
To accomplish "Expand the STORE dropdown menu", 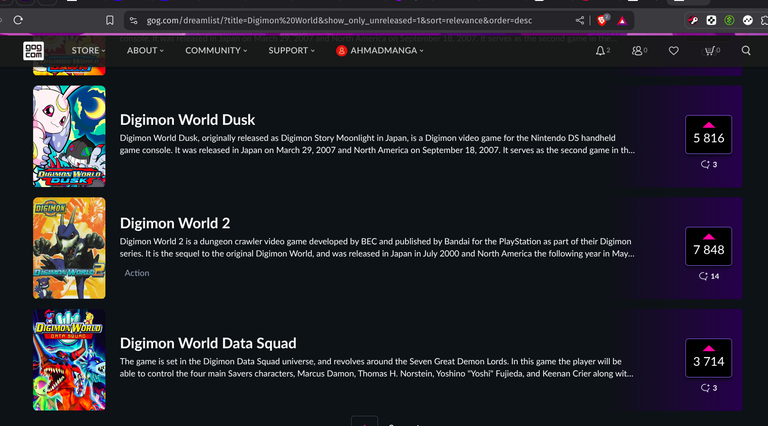I will tap(88, 50).
